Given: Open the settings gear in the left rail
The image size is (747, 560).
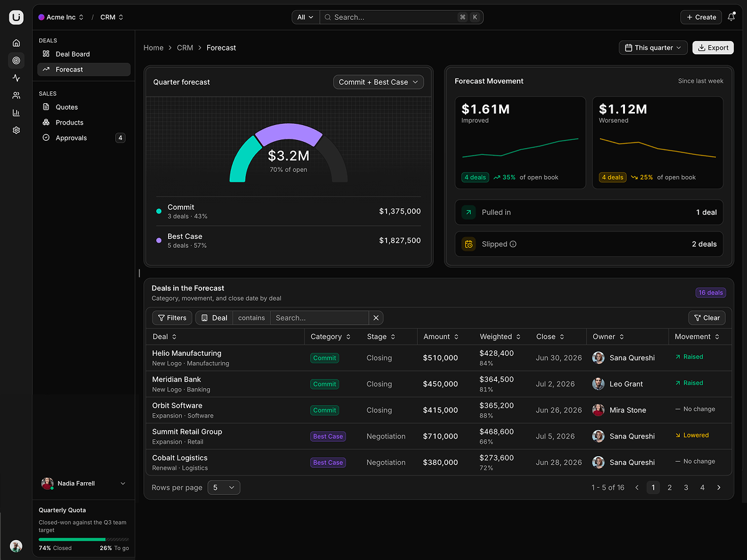Looking at the screenshot, I should tap(16, 130).
